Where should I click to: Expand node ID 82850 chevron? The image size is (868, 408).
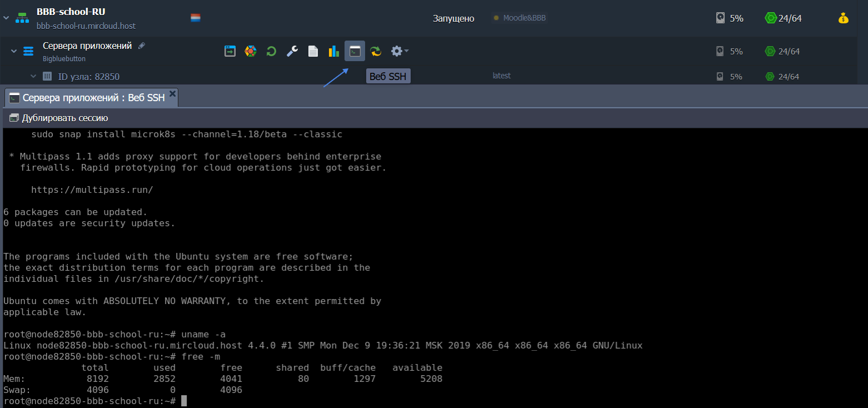click(33, 76)
